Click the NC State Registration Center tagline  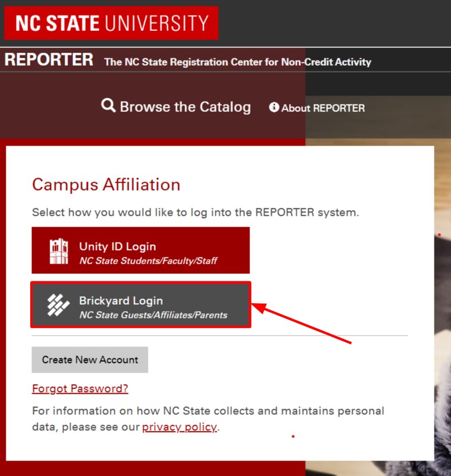237,62
